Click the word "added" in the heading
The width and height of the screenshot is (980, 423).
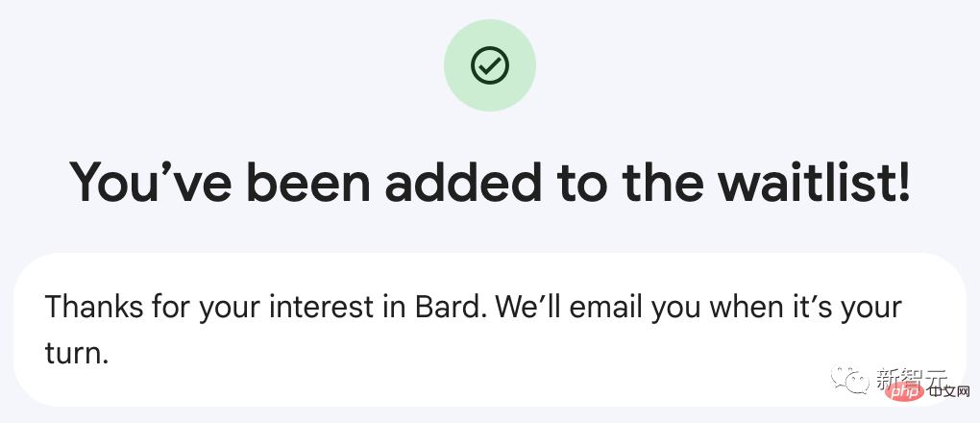(463, 180)
